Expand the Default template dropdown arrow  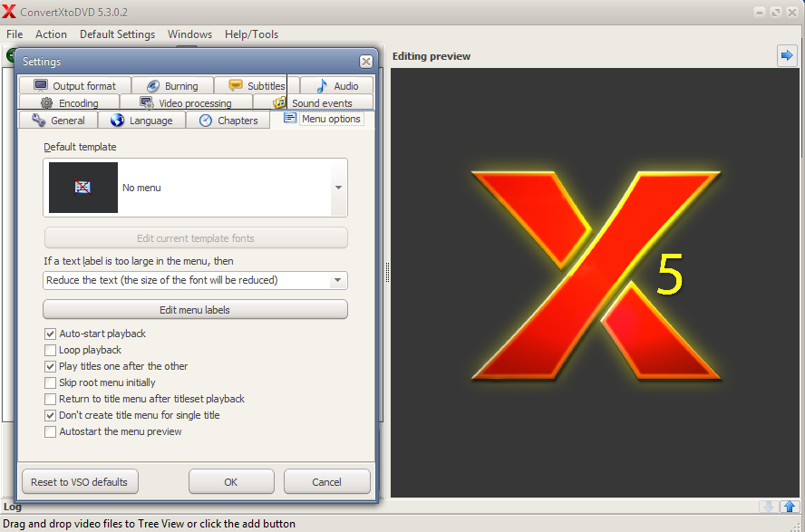338,188
